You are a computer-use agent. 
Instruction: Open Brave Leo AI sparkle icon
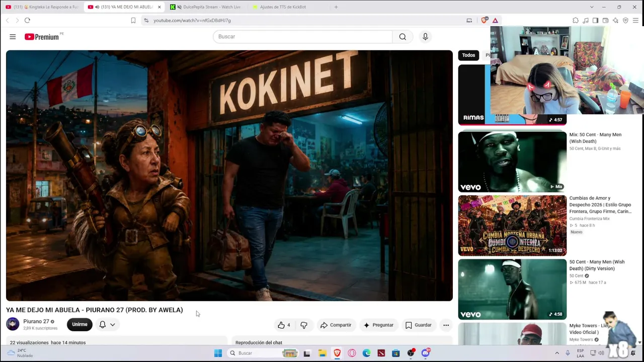click(615, 21)
